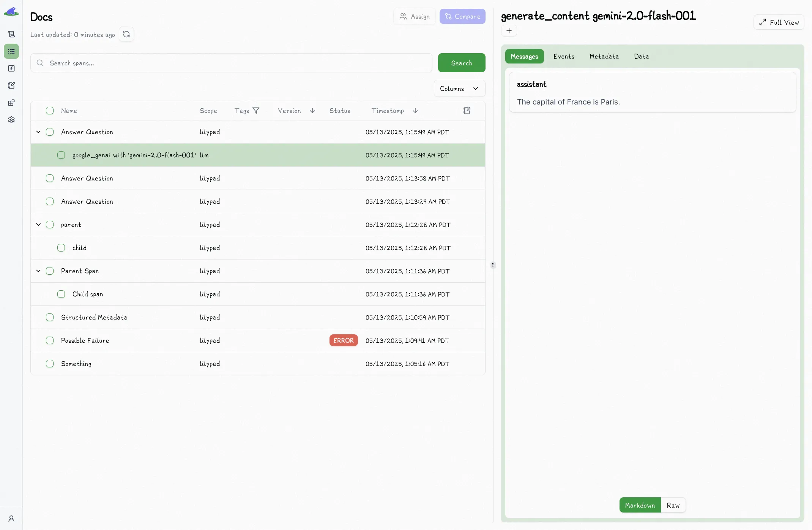Viewport: 812px width, 530px height.
Task: Toggle the select-all checkbox in header
Action: 50,111
